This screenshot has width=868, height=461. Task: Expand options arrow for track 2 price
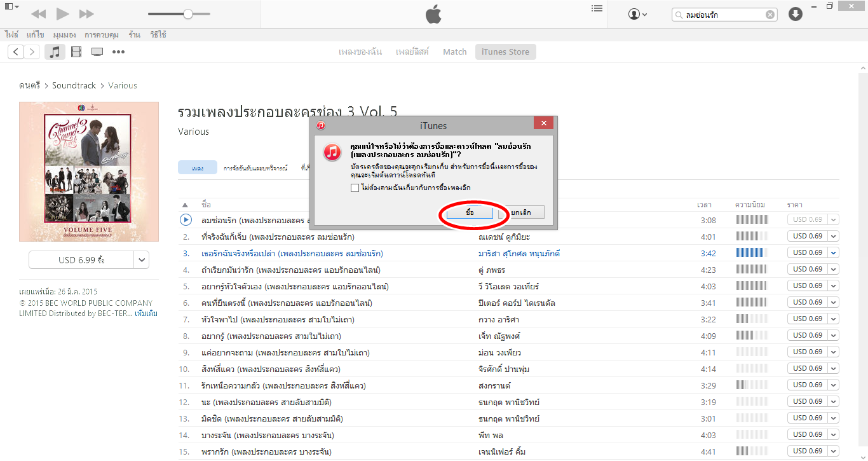tap(833, 236)
